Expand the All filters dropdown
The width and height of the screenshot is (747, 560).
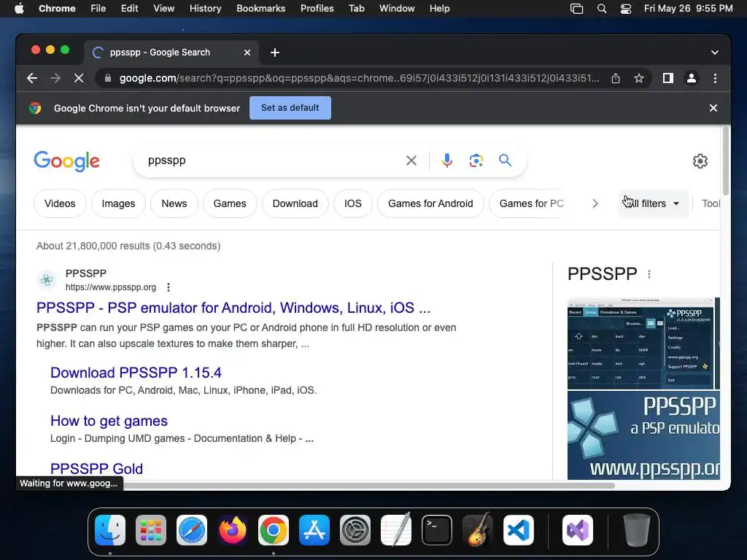pyautogui.click(x=653, y=204)
